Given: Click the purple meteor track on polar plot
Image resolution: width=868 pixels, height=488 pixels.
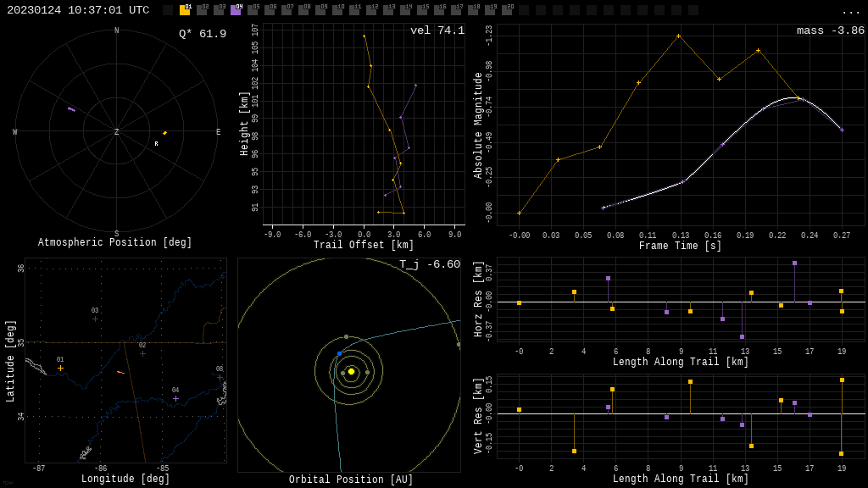Looking at the screenshot, I should (x=71, y=109).
